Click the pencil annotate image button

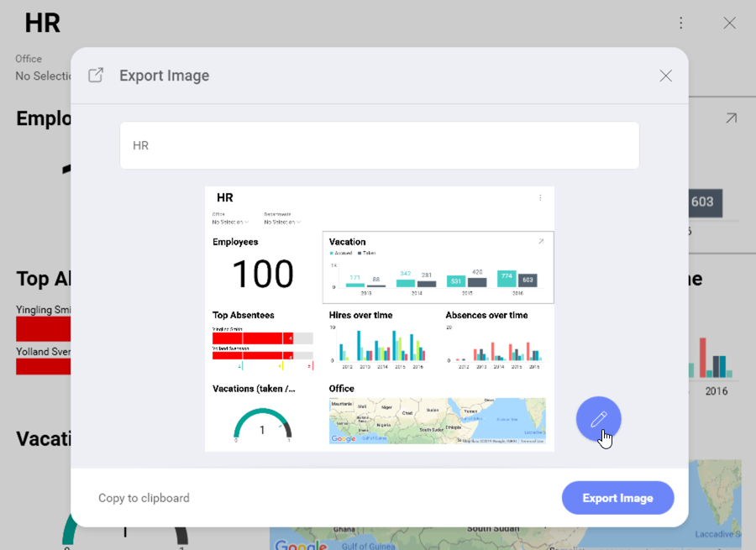coord(598,418)
